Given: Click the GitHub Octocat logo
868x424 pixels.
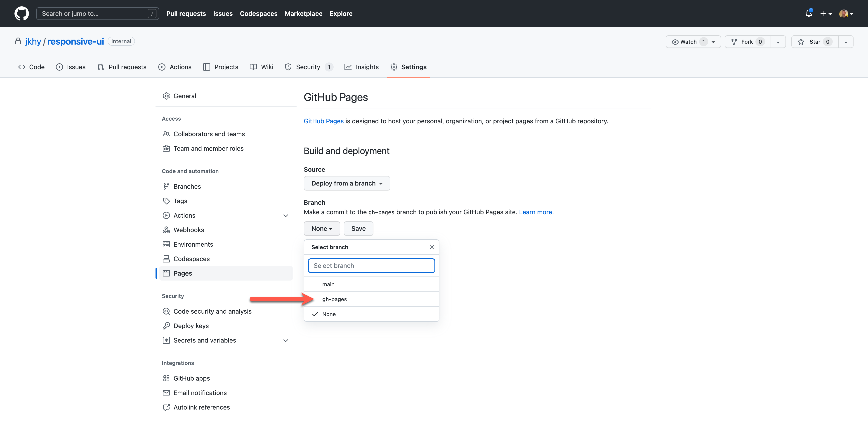Looking at the screenshot, I should click(x=21, y=14).
